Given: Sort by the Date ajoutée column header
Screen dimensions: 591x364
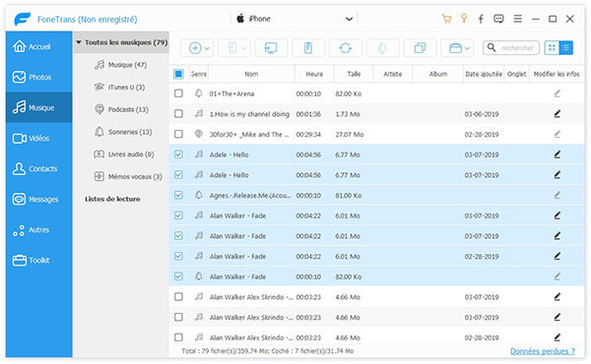Looking at the screenshot, I should coord(484,74).
